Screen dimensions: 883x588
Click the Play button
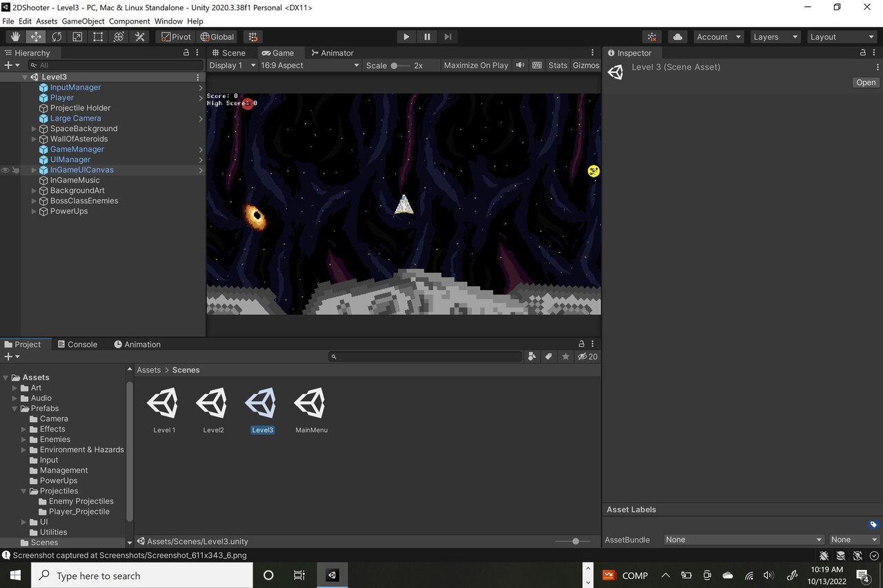[406, 37]
